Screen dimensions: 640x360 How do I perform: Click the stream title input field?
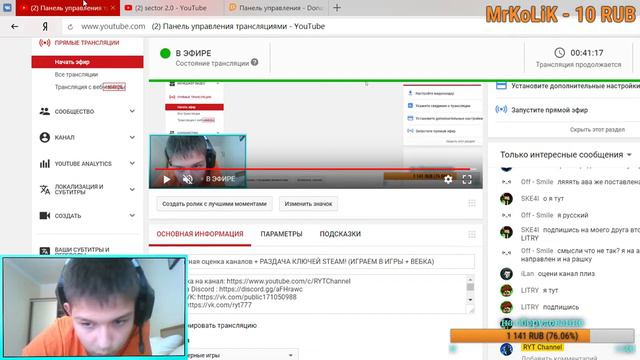[331, 261]
